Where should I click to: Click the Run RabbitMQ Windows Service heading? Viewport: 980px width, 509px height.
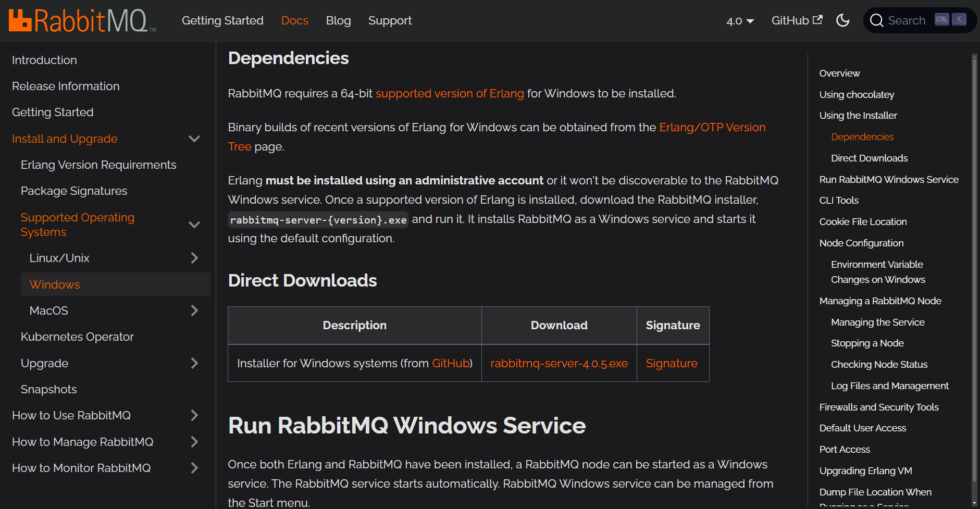pos(407,425)
